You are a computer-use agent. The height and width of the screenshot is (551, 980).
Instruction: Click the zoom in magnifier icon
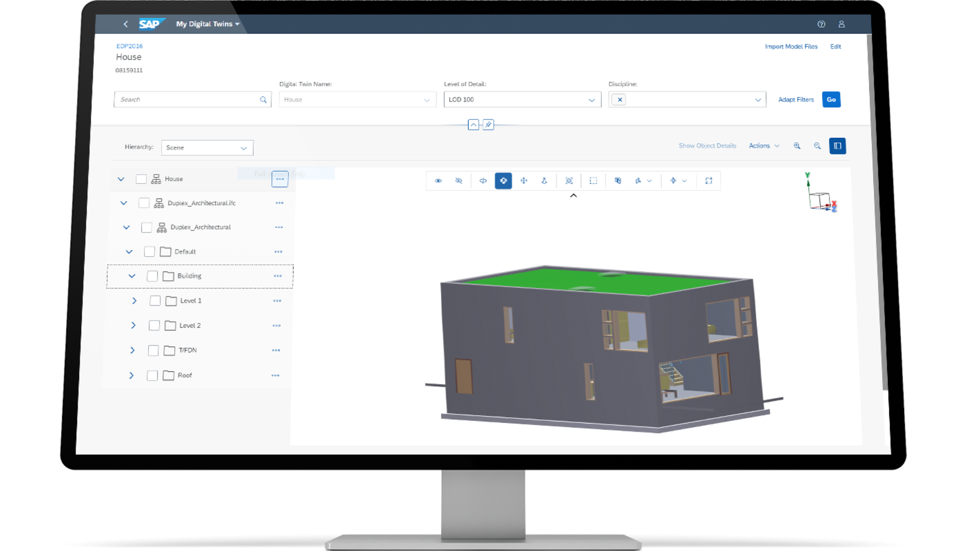797,146
